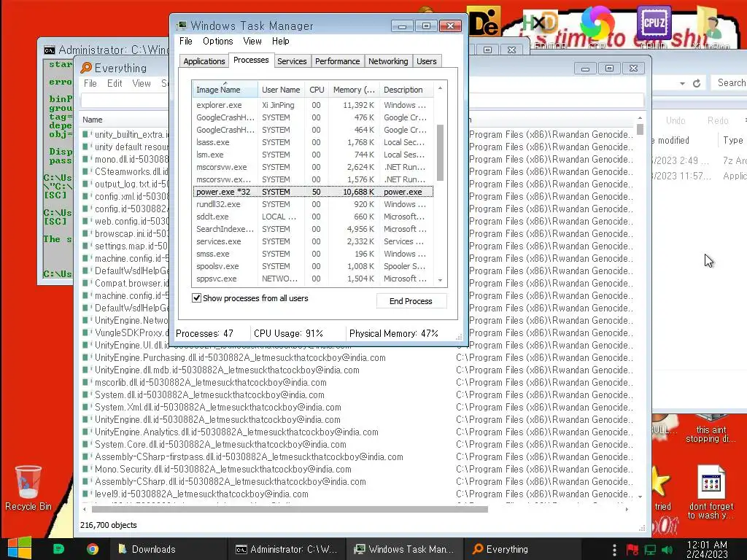Click the network monitor tray icon
This screenshot has height=560, width=747.
(650, 550)
